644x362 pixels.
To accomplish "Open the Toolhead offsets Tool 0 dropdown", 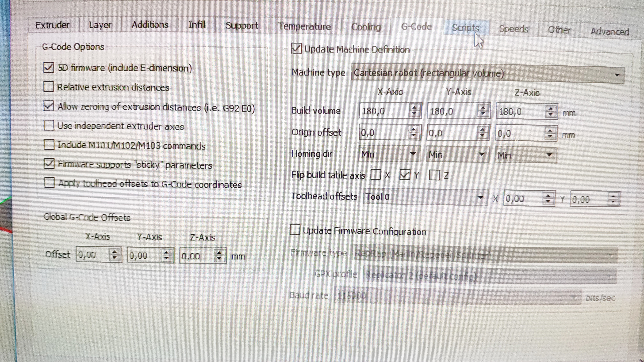I will 425,197.
